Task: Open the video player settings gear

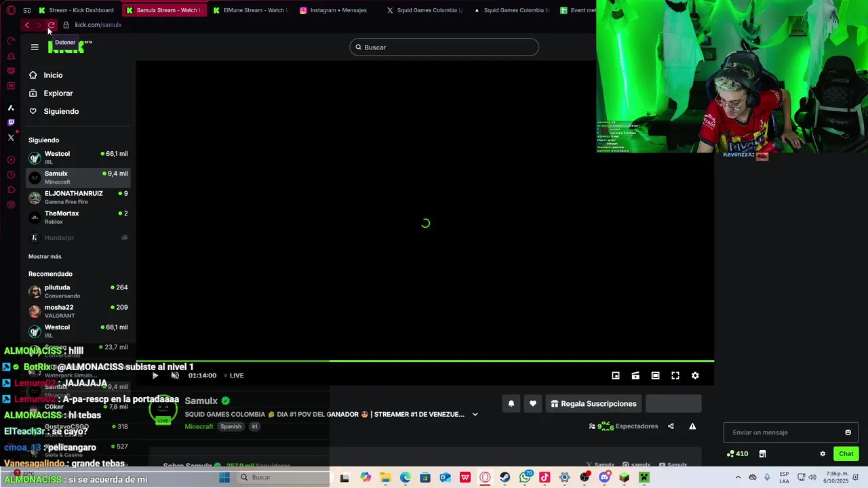Action: [695, 375]
